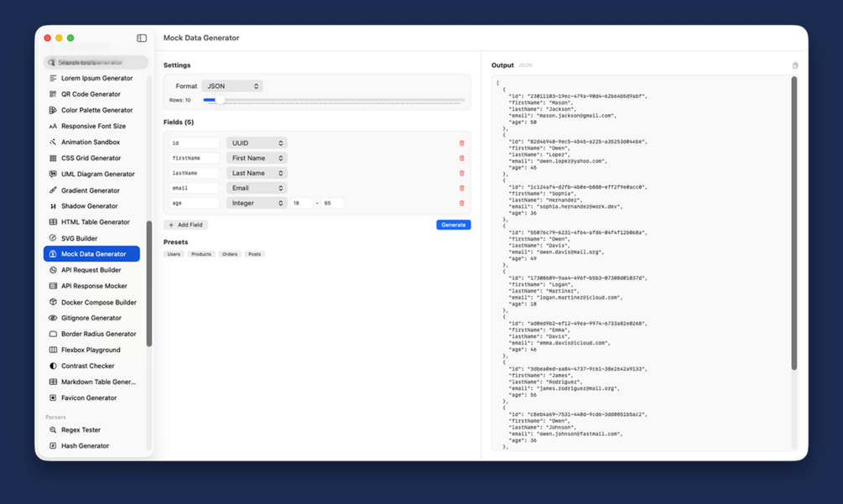Click the sidebar list scrollbar
Image resolution: width=843 pixels, height=504 pixels.
pyautogui.click(x=149, y=283)
